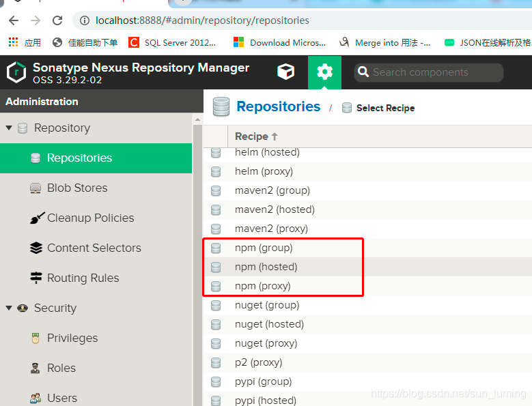The height and width of the screenshot is (406, 532).
Task: Open the 应用 apps bookmark
Action: pyautogui.click(x=25, y=43)
